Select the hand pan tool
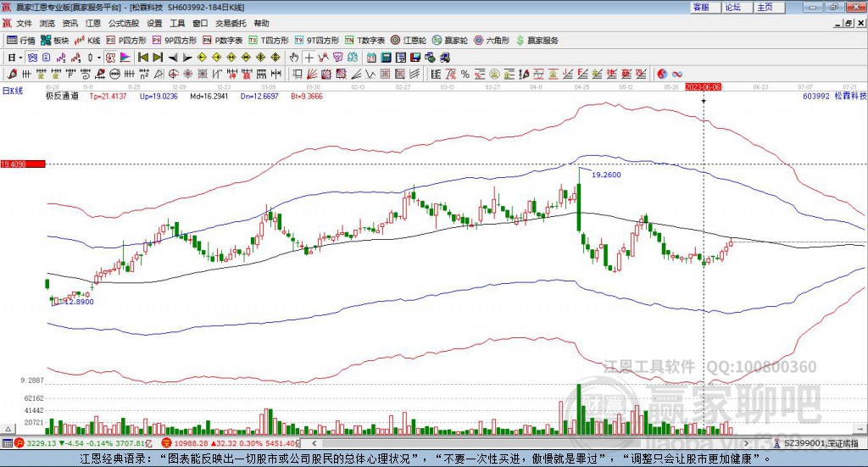Screen dimensions: 868x467 point(294,58)
